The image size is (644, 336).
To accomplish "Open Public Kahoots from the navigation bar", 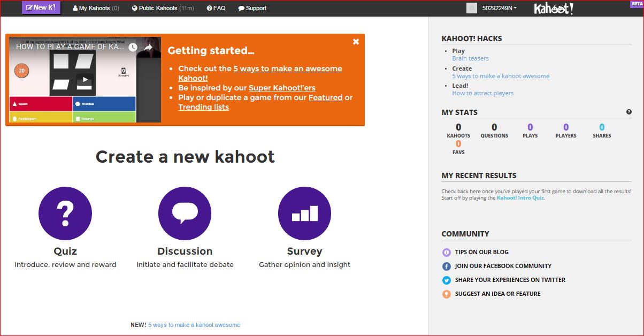I will pos(163,8).
